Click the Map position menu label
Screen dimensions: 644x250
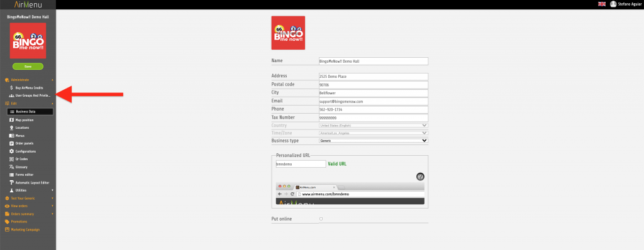coord(25,120)
